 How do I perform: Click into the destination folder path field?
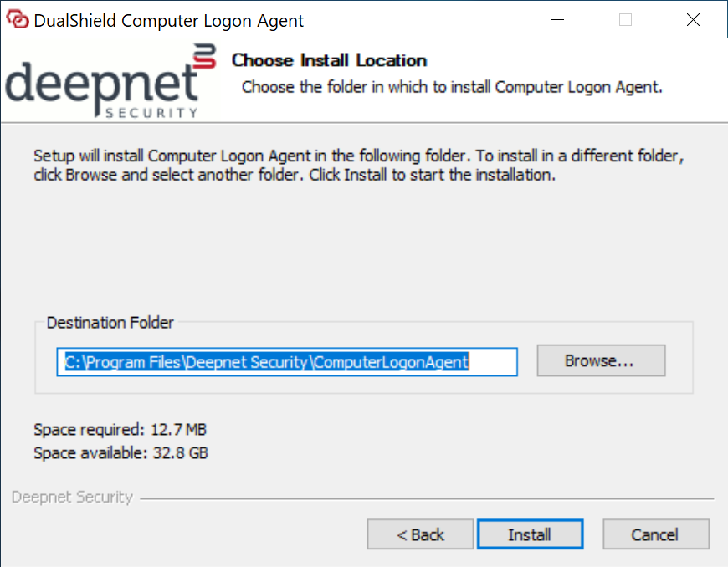pos(286,361)
